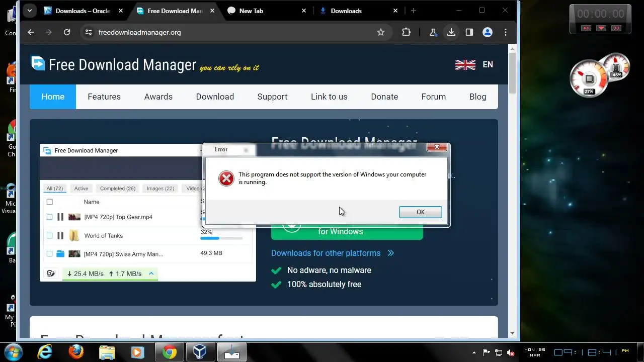
Task: Open the Link to us page
Action: pyautogui.click(x=329, y=97)
